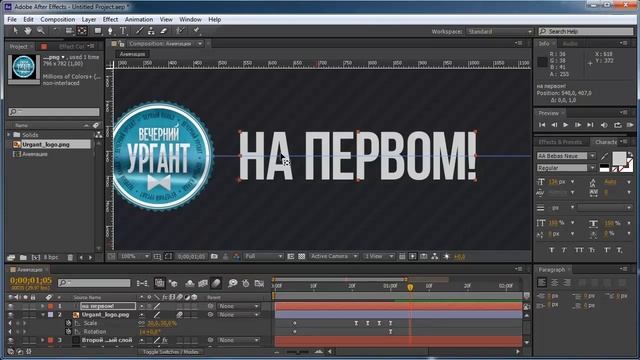Open viewer magnification 100% dropdown
The image size is (640, 360).
pyautogui.click(x=134, y=256)
